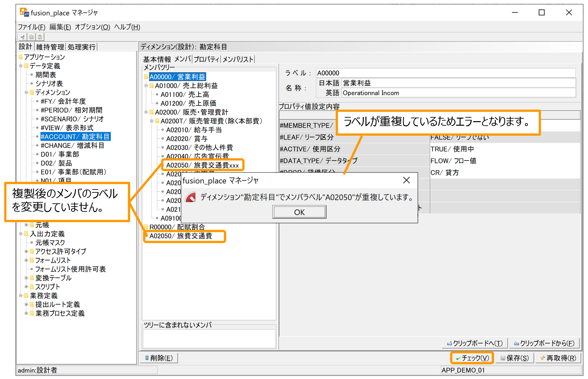
Task: Click the 英語 name field Operationnal Incom
Action: (458, 93)
